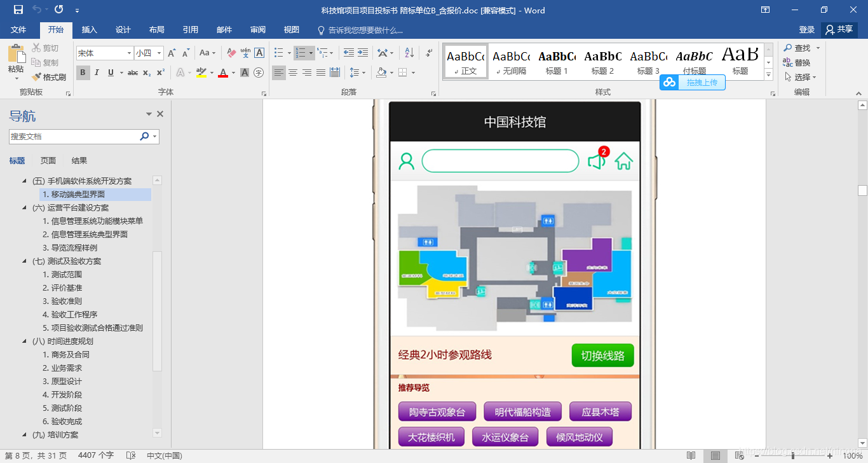Screen dimensions: 868x463
Task: Switch to read mode view in status bar
Action: 691,455
